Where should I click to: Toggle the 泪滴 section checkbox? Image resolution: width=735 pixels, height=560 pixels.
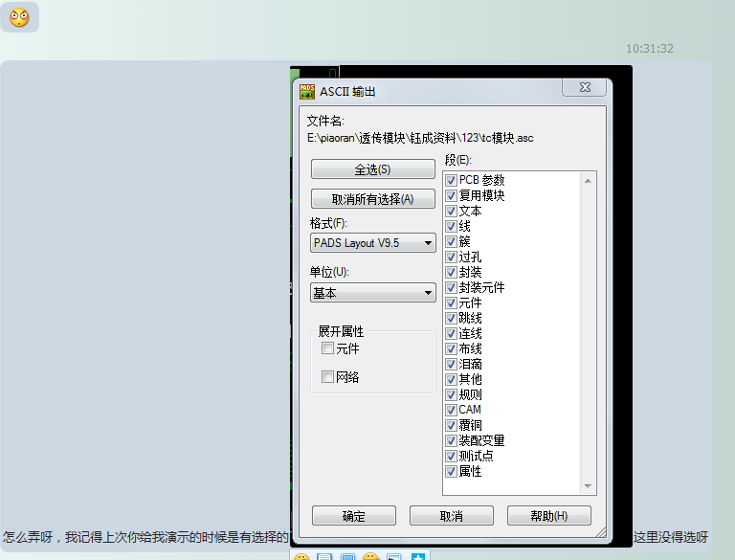(x=451, y=364)
